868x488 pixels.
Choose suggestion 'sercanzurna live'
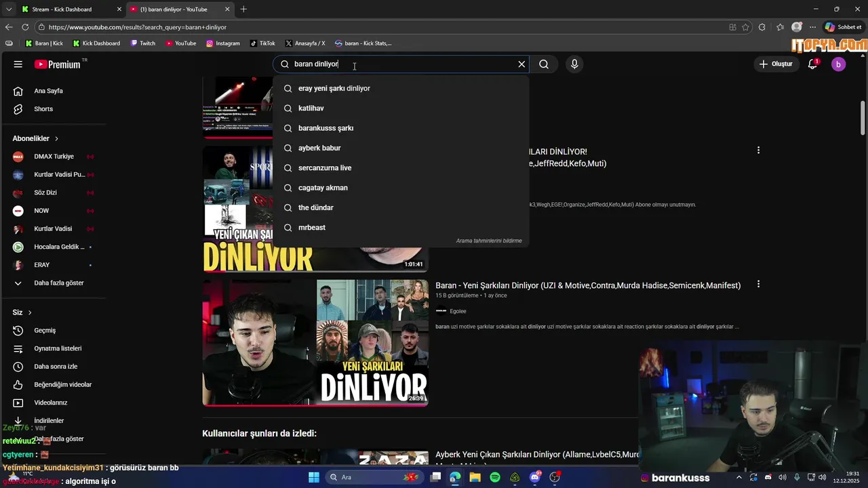(x=400, y=168)
